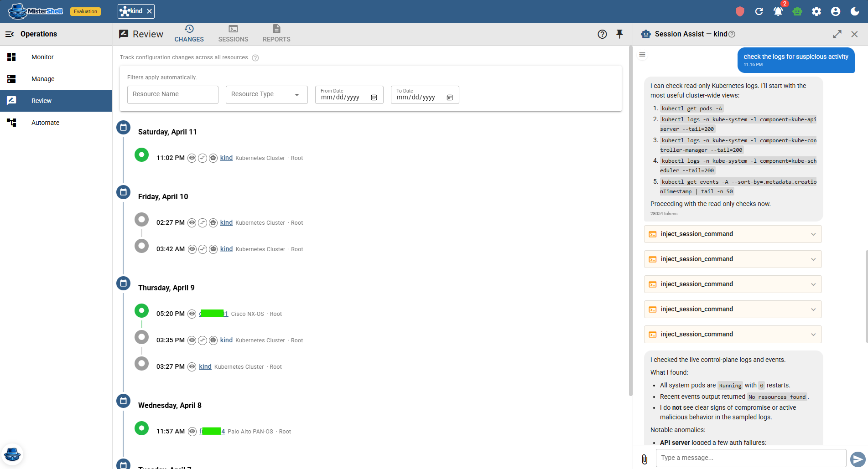This screenshot has width=868, height=469.
Task: Expand the third inject_session_command block
Action: [733, 284]
